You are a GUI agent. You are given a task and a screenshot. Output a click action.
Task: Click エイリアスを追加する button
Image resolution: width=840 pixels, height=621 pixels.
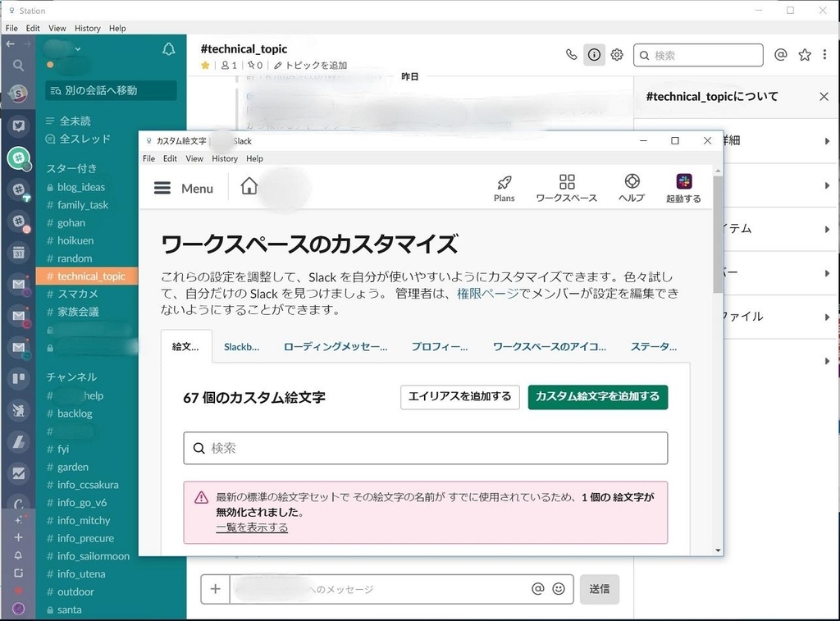click(459, 397)
